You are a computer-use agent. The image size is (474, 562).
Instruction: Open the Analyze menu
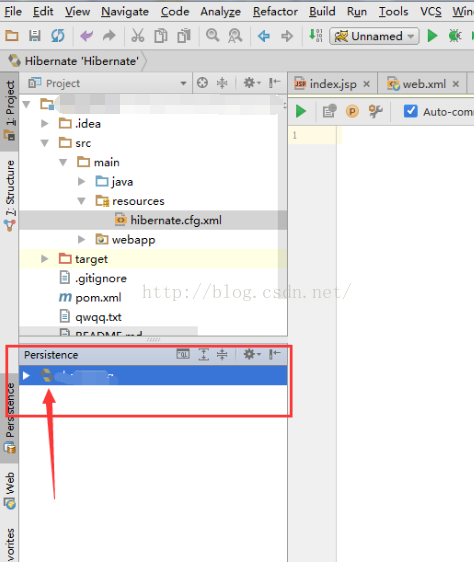pos(221,11)
